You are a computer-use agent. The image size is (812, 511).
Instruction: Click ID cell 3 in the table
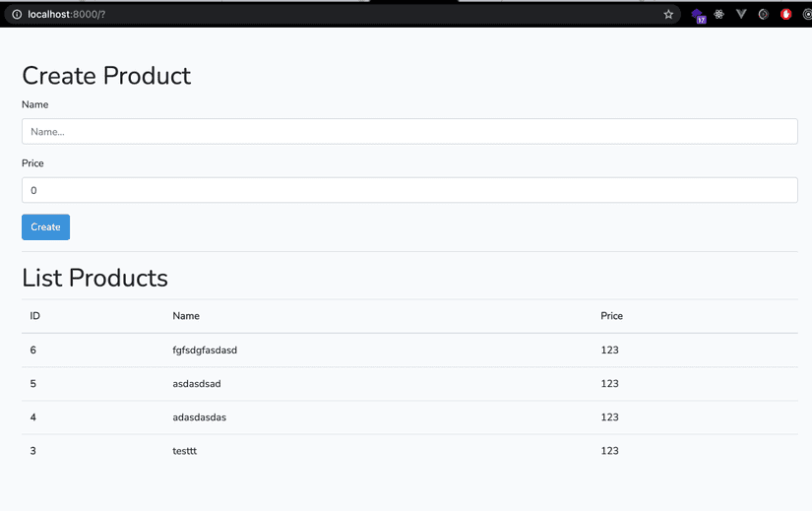coord(33,451)
